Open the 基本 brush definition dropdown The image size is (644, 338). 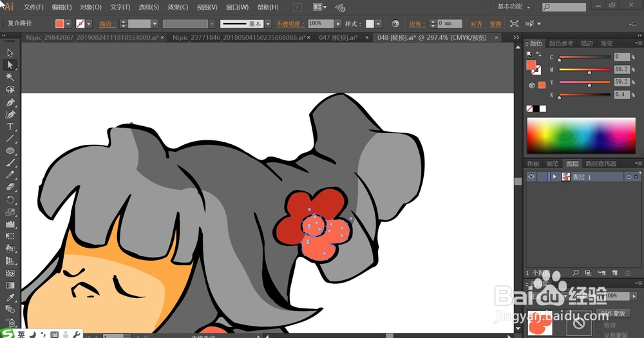(x=268, y=24)
